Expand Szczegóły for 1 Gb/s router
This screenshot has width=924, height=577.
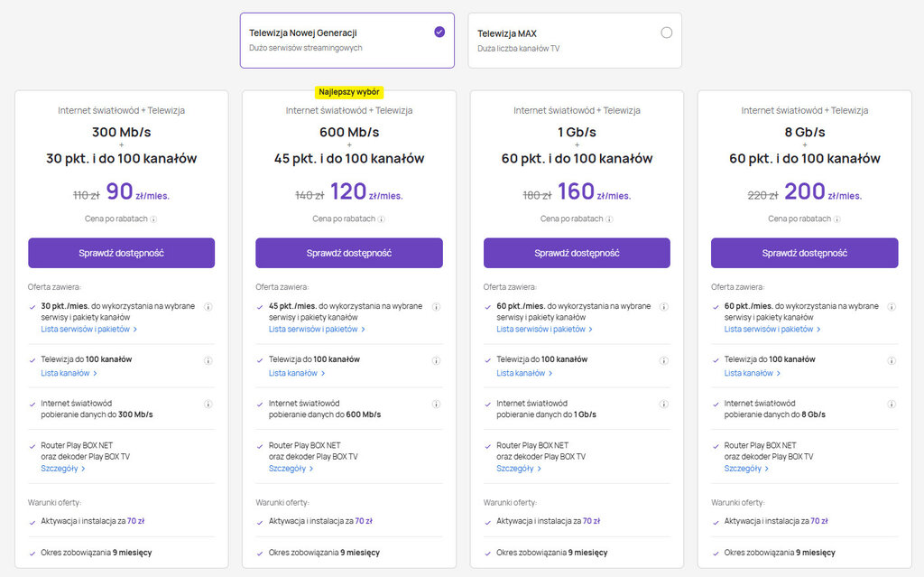[519, 469]
